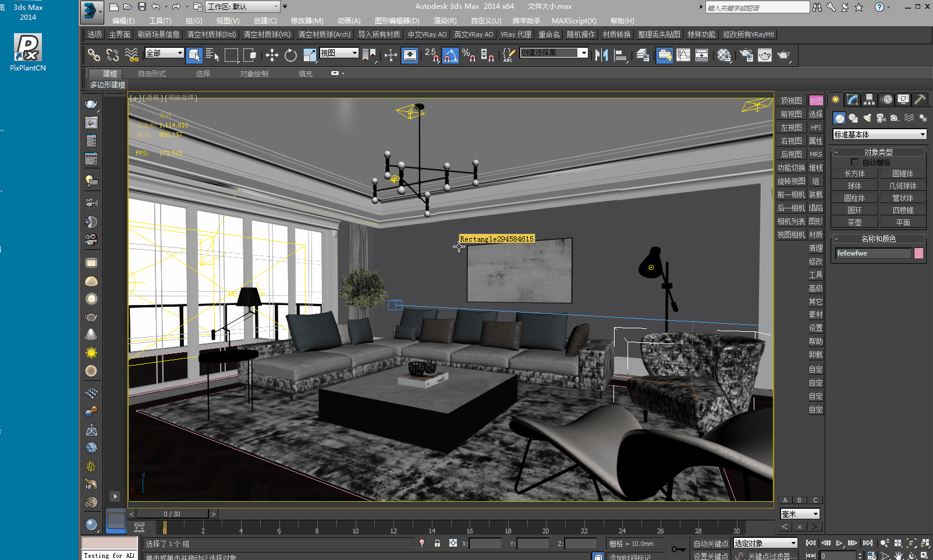Launch PixPlantCN desktop shortcut
Viewport: 933px width, 560px height.
pos(28,52)
